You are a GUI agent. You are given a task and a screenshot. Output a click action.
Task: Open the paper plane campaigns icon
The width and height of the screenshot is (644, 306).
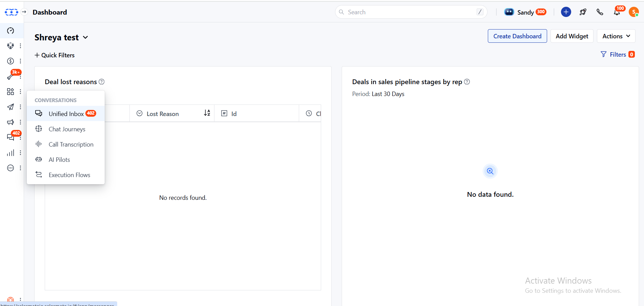point(10,107)
